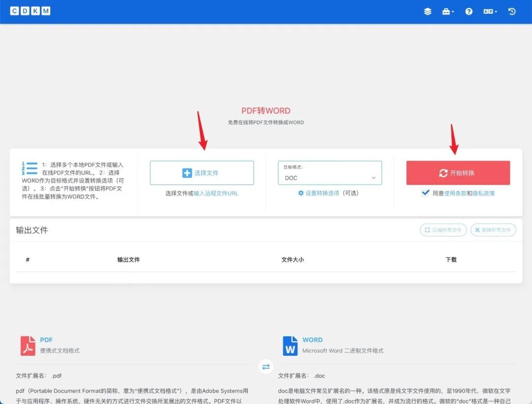Screen dimensions: 532x404
Task: Click the CDKM logo in top left
Action: coord(30,10)
